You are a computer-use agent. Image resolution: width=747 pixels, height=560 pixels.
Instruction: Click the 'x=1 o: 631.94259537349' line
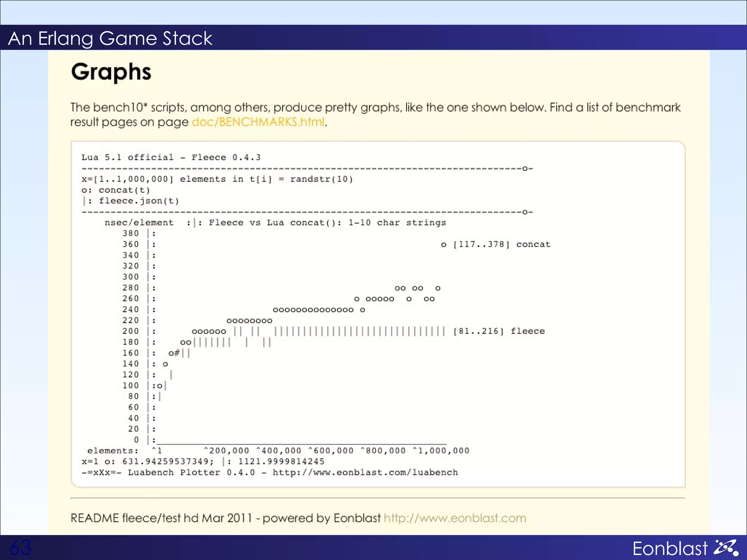click(203, 462)
